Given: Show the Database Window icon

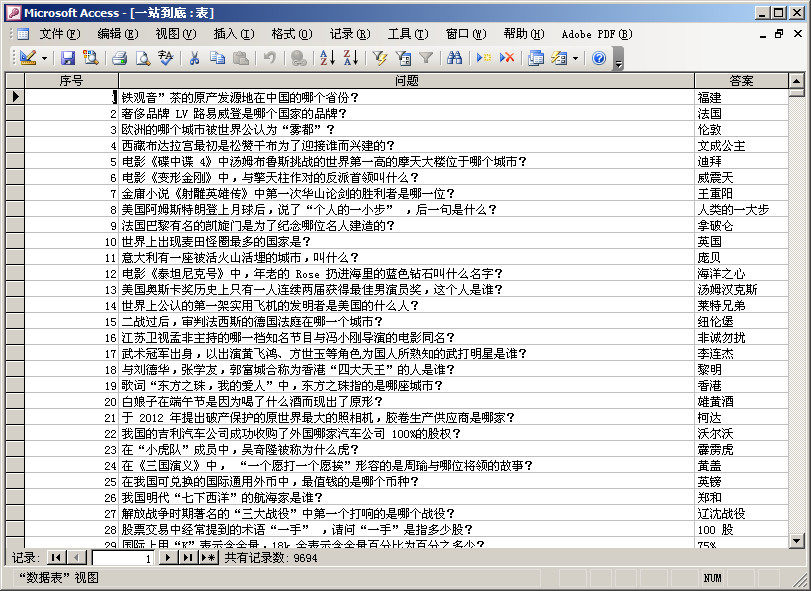Looking at the screenshot, I should pos(536,57).
